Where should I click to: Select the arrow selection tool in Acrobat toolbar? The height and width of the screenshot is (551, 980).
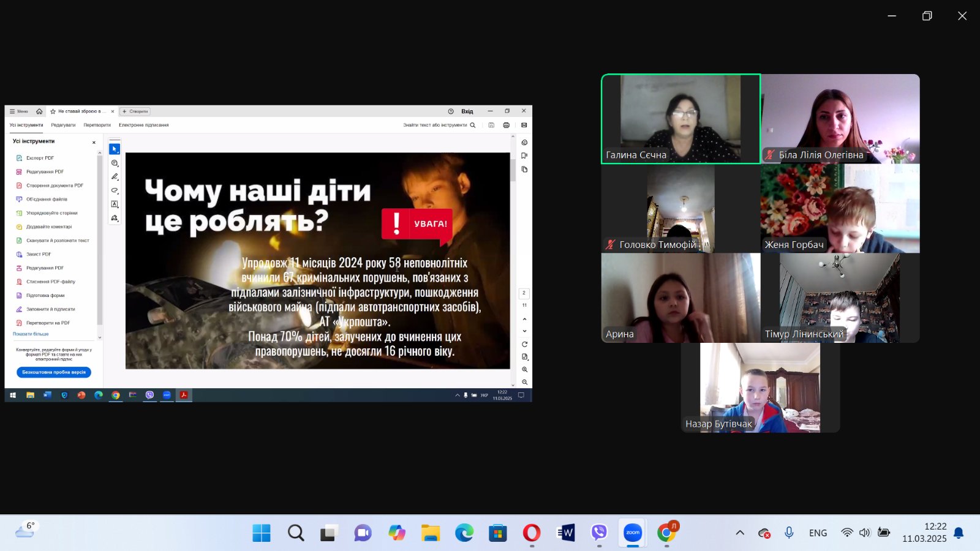[115, 149]
